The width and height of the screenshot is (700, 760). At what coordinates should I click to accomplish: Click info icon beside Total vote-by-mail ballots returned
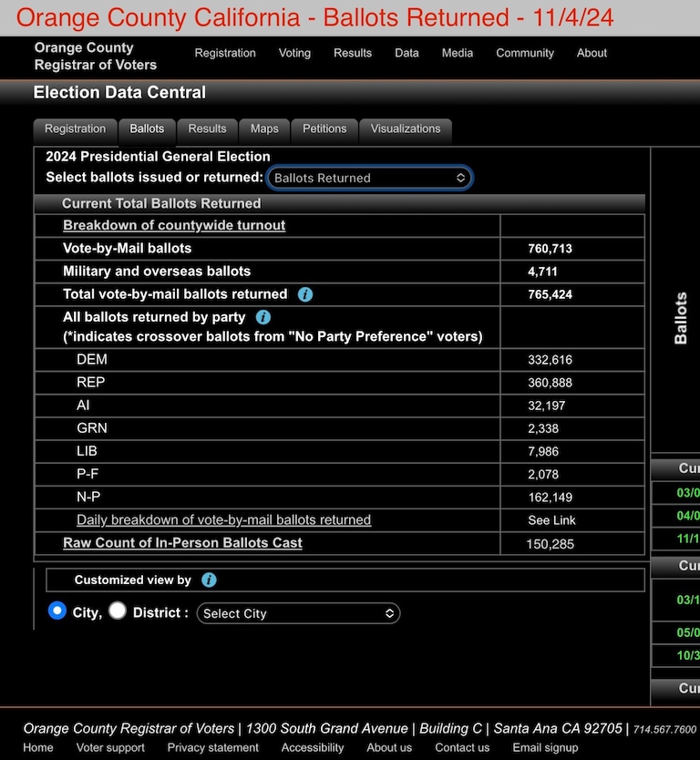coord(305,294)
